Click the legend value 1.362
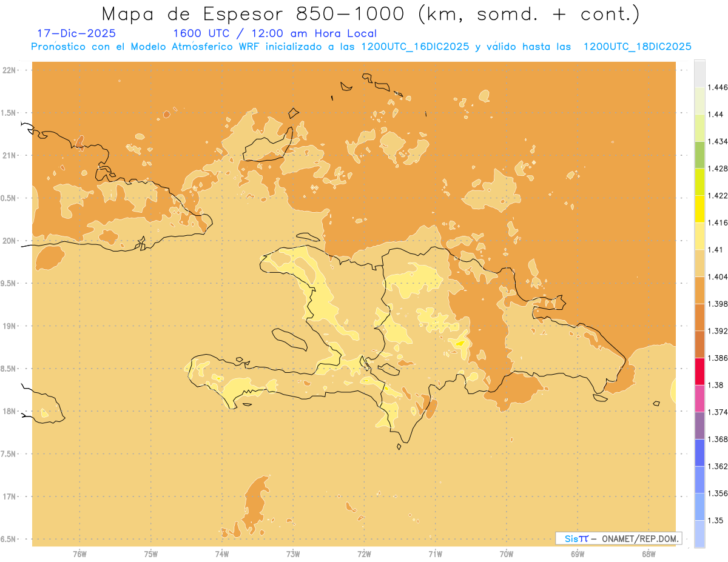The image size is (728, 562). tap(719, 466)
